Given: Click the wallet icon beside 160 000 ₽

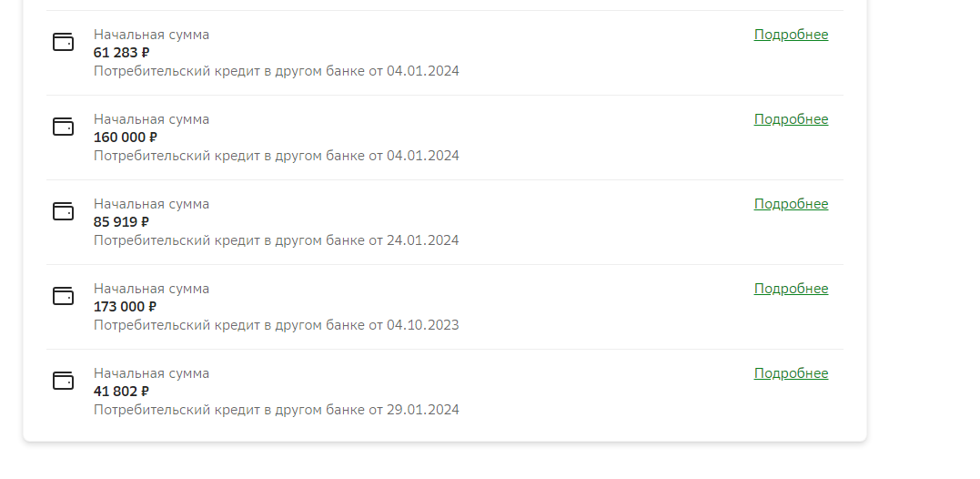Looking at the screenshot, I should click(x=63, y=127).
